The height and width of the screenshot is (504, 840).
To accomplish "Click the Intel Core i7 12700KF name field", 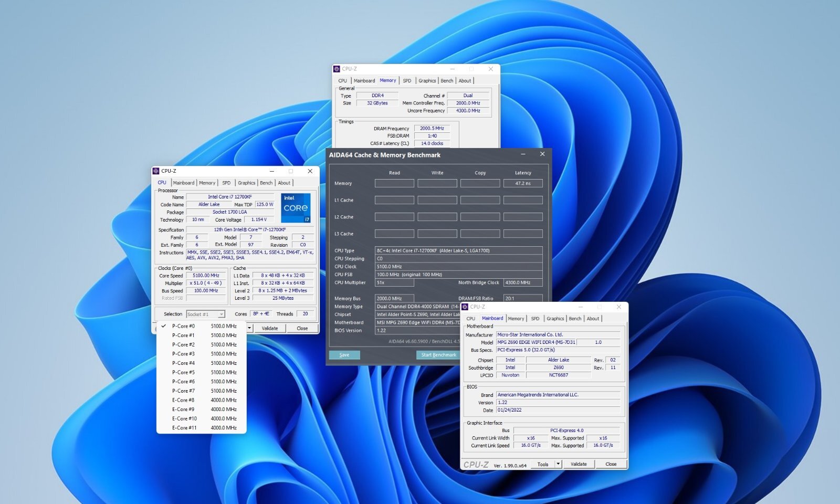I will pos(230,197).
